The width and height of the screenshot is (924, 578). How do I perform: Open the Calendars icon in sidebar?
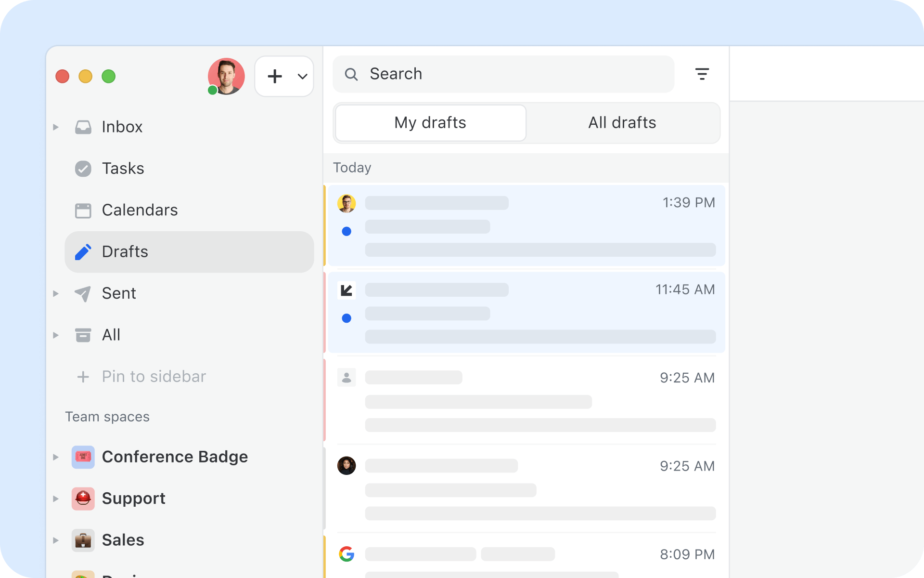click(x=83, y=210)
